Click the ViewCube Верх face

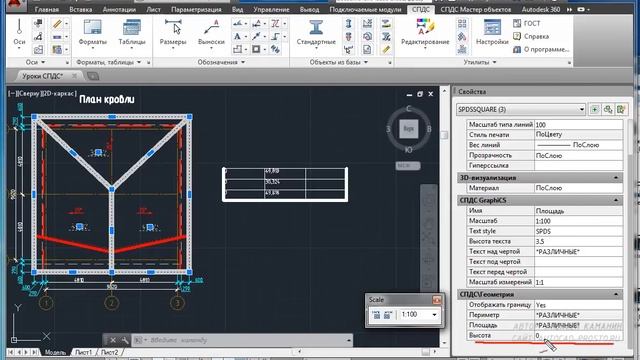(x=409, y=129)
